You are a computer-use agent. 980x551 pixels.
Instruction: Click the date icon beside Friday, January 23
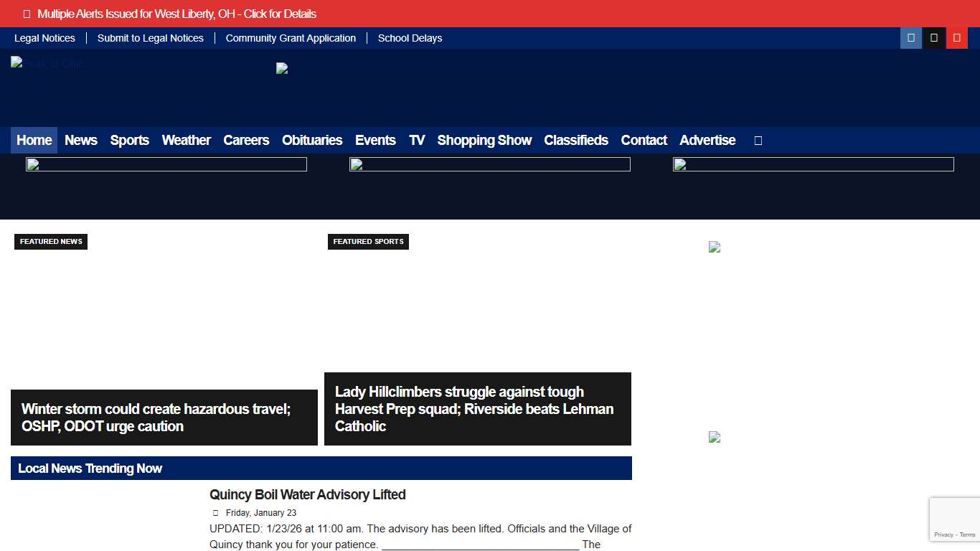tap(215, 513)
